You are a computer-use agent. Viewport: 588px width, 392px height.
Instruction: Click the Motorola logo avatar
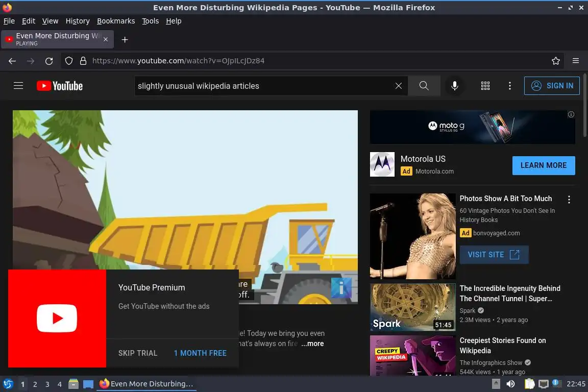[x=382, y=164]
